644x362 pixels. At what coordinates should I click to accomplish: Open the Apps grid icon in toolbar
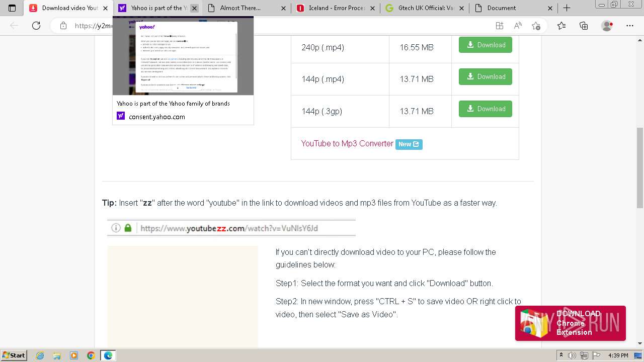499,26
